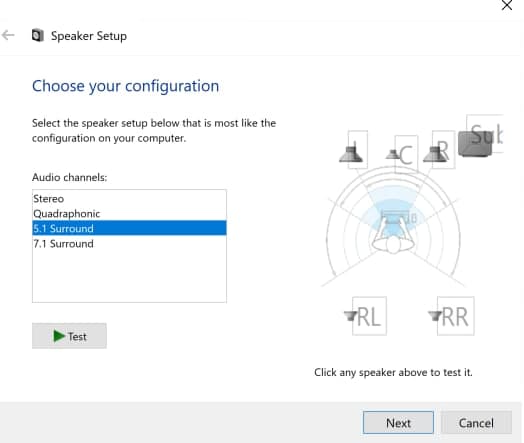Image resolution: width=524 pixels, height=443 pixels.
Task: Click the Choose your configuration heading
Action: coord(125,86)
